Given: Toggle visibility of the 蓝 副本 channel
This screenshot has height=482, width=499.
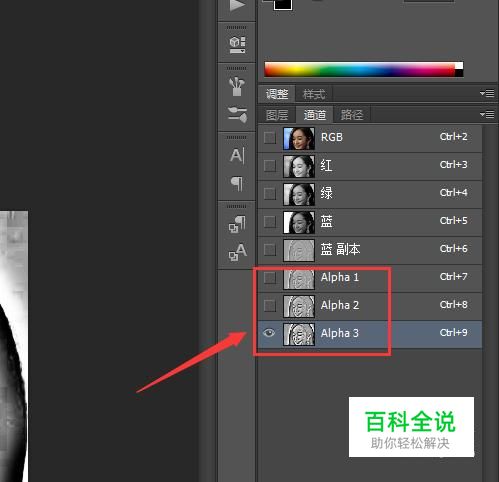Looking at the screenshot, I should 269,249.
